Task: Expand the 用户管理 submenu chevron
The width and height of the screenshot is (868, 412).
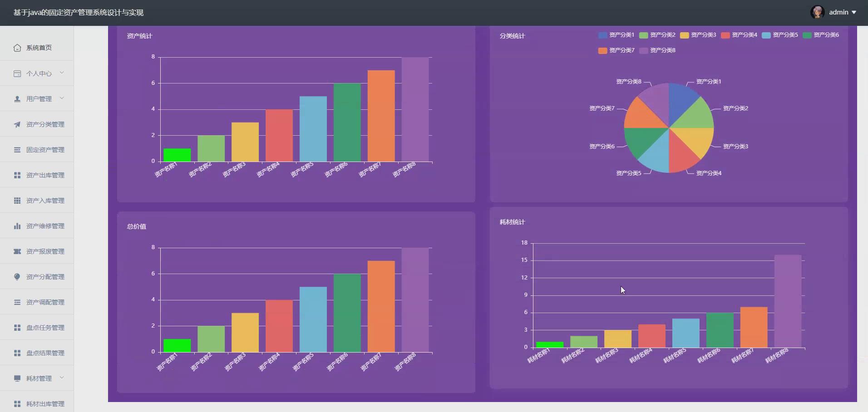Action: pyautogui.click(x=62, y=98)
